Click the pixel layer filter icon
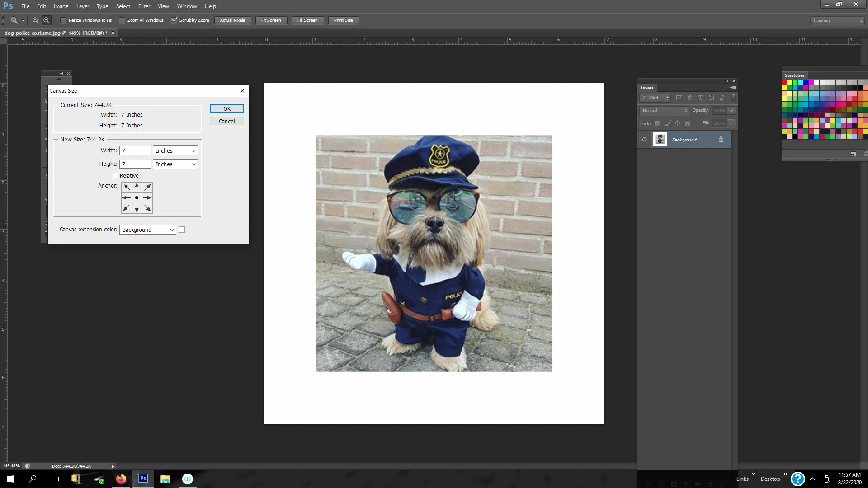This screenshot has width=868, height=488. click(679, 98)
